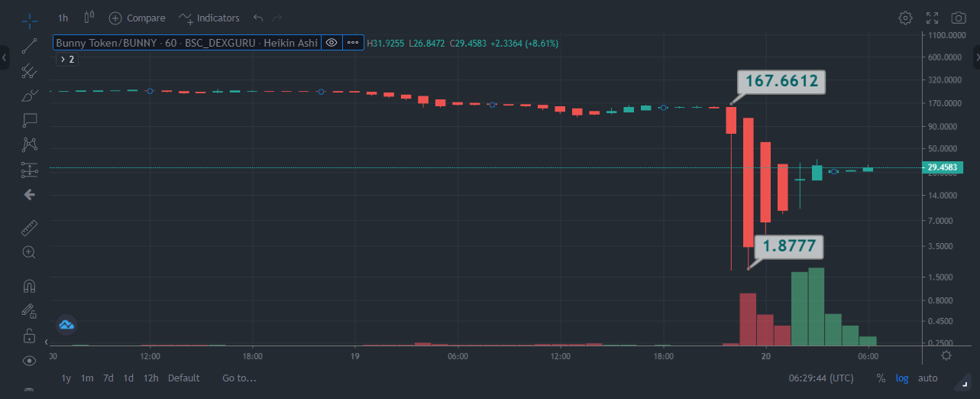This screenshot has height=399, width=980.
Task: Click the 1.8777 price callout label
Action: pos(790,246)
